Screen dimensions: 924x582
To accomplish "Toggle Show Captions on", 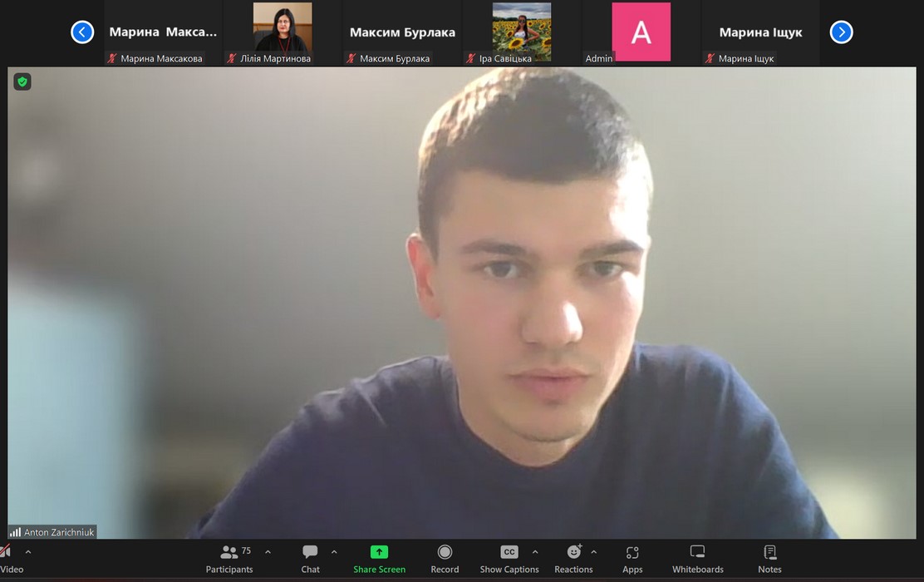I will [x=509, y=558].
